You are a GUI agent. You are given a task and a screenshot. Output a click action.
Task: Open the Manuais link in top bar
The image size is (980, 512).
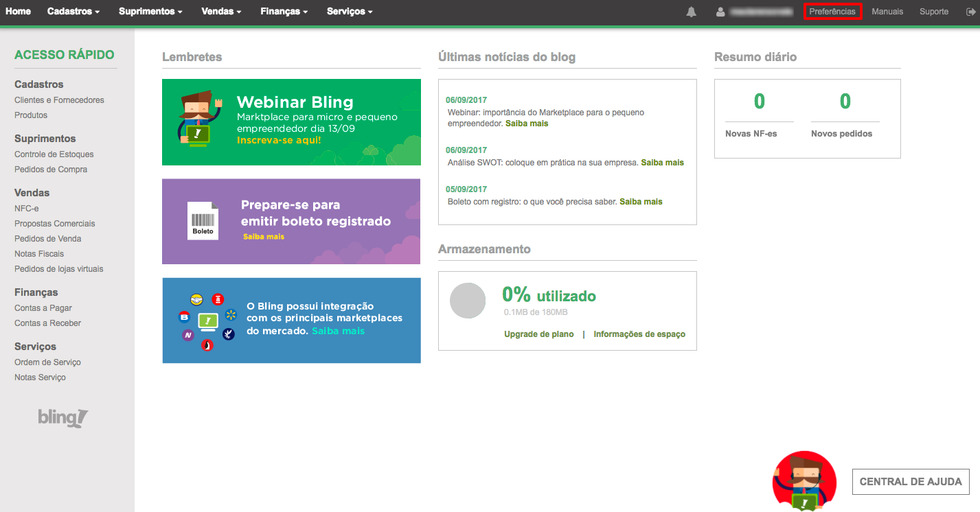point(887,12)
